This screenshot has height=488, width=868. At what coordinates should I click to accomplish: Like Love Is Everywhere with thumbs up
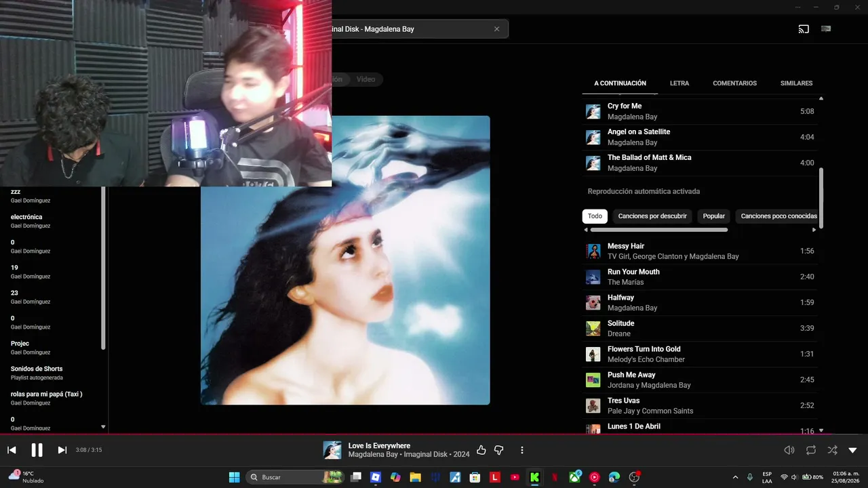click(x=481, y=450)
